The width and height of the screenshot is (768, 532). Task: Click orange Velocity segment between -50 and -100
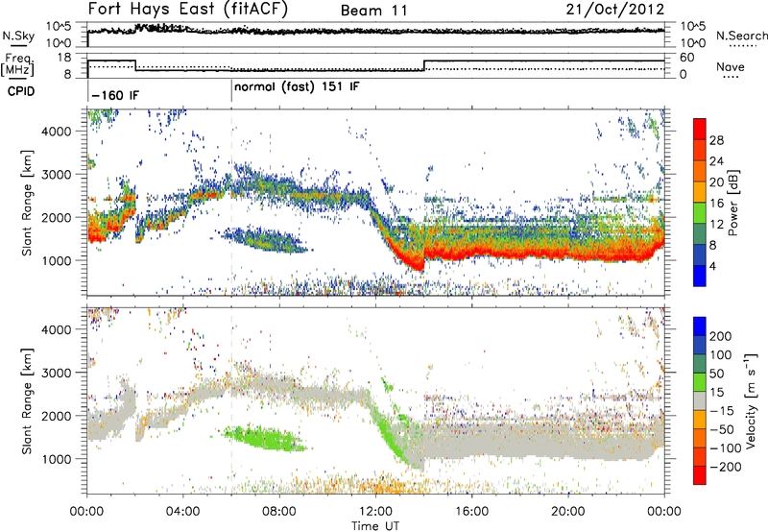700,438
